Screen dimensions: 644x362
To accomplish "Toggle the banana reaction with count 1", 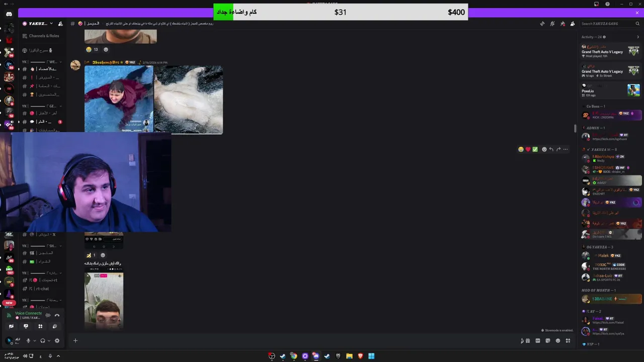I will (91, 255).
